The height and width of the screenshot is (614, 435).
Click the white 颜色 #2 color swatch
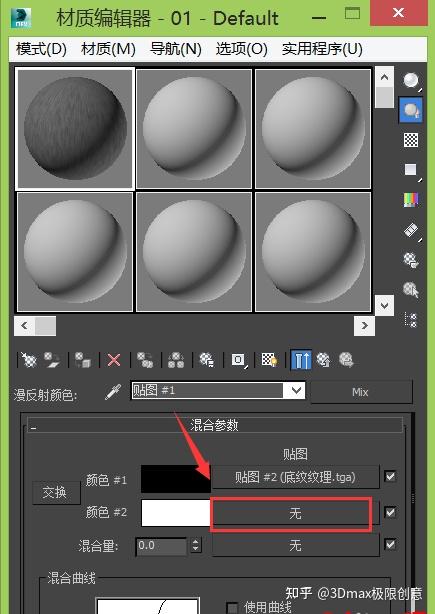pos(176,513)
